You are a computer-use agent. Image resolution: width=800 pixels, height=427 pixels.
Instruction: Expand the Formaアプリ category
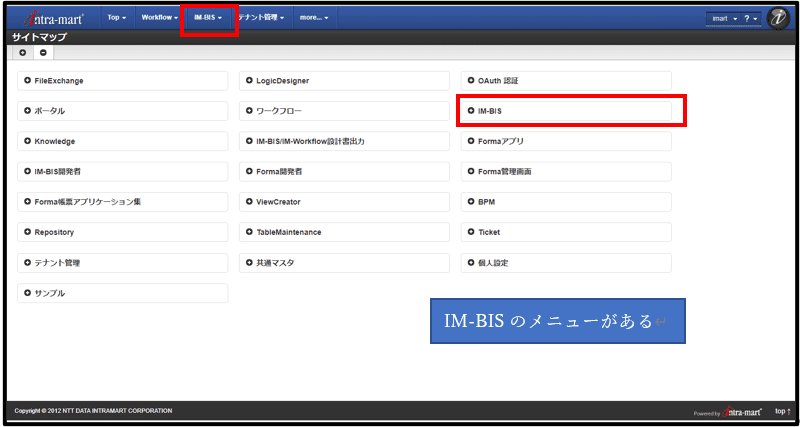566,141
